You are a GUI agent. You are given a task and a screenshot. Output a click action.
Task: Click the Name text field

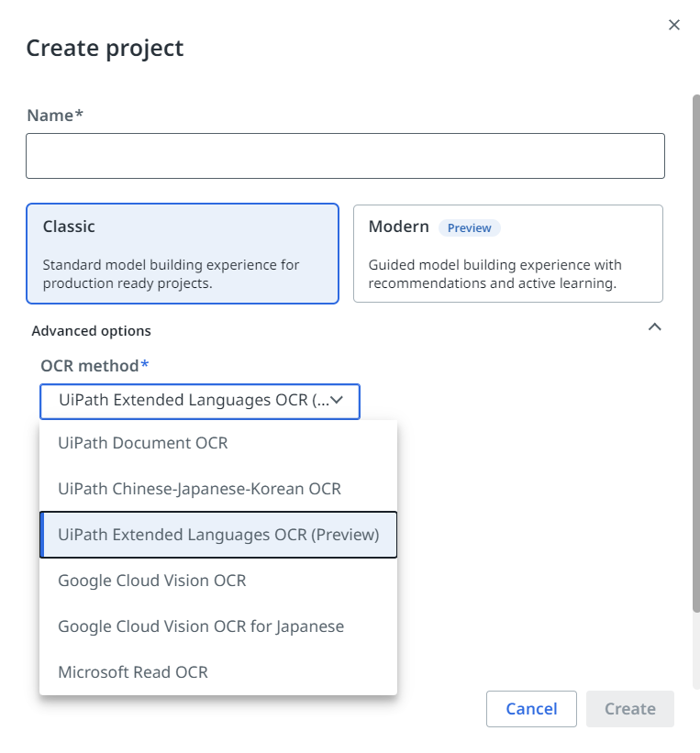point(345,156)
